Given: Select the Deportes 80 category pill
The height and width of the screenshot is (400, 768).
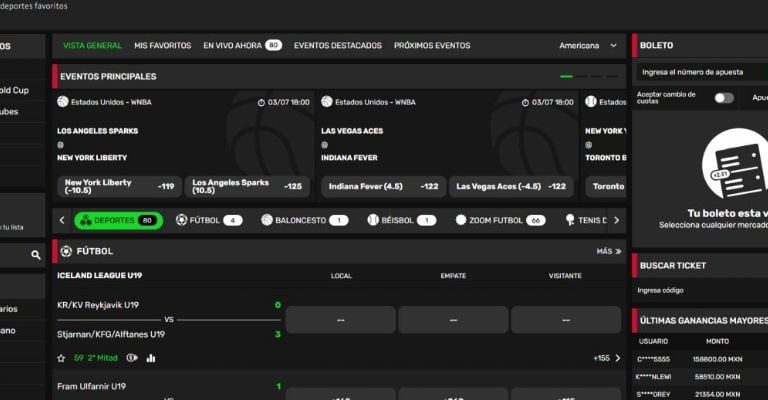Looking at the screenshot, I should pos(119,221).
